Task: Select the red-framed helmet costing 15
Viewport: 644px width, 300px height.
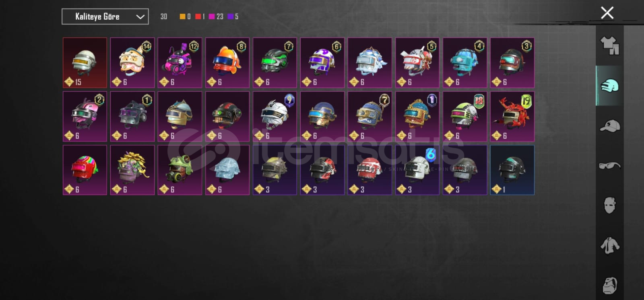Action: pos(85,63)
